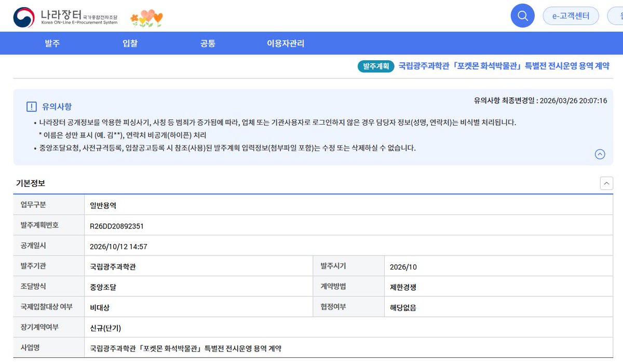Open the e-고객센터 link

(571, 16)
